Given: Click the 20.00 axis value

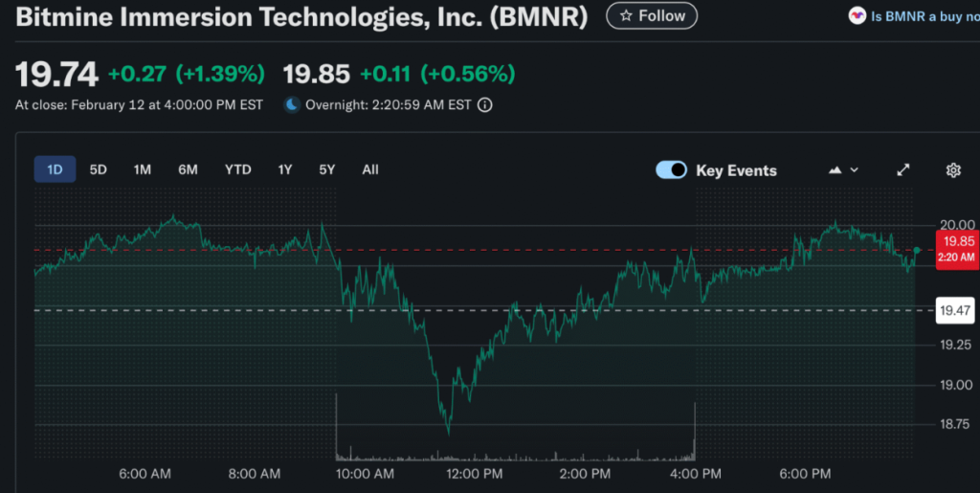Looking at the screenshot, I should pyautogui.click(x=957, y=225).
